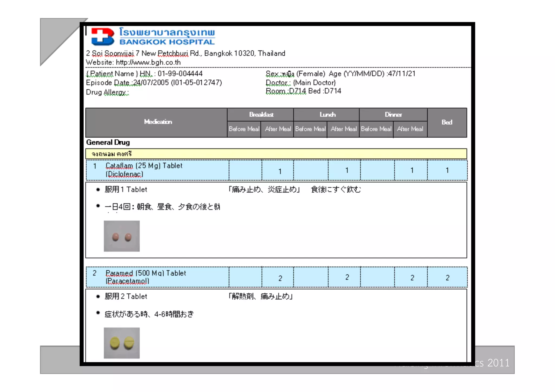The height and width of the screenshot is (392, 555).
Task: Click the Episode Date text line
Action: (x=154, y=83)
